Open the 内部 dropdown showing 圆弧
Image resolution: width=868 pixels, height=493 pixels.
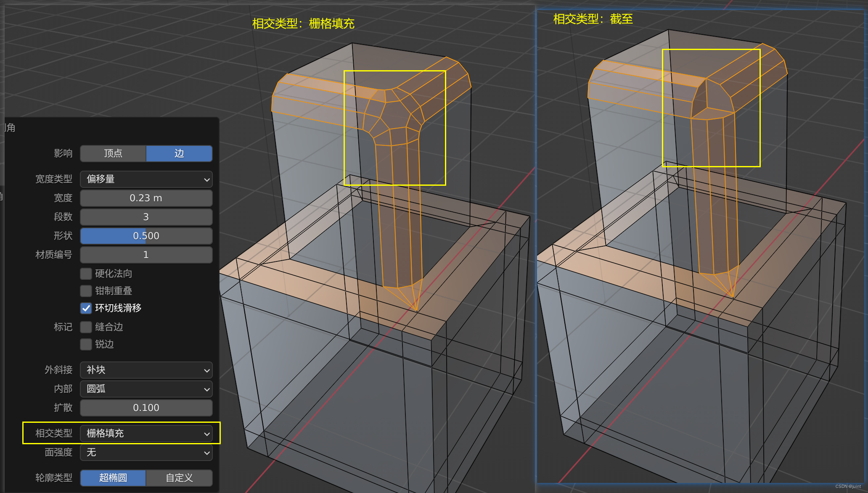pyautogui.click(x=146, y=389)
